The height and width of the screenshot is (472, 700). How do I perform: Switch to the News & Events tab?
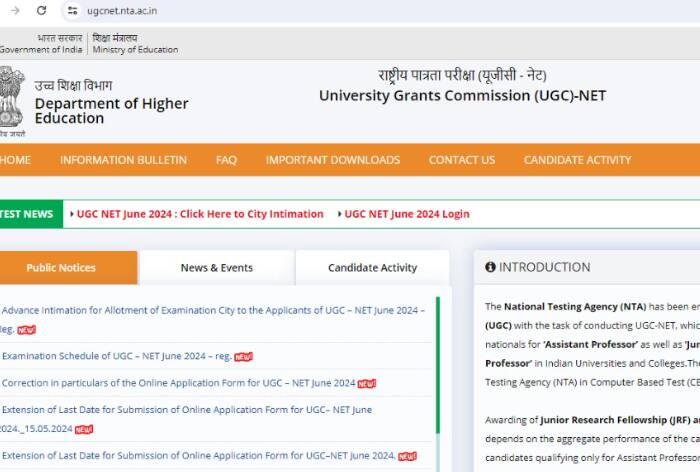click(217, 267)
